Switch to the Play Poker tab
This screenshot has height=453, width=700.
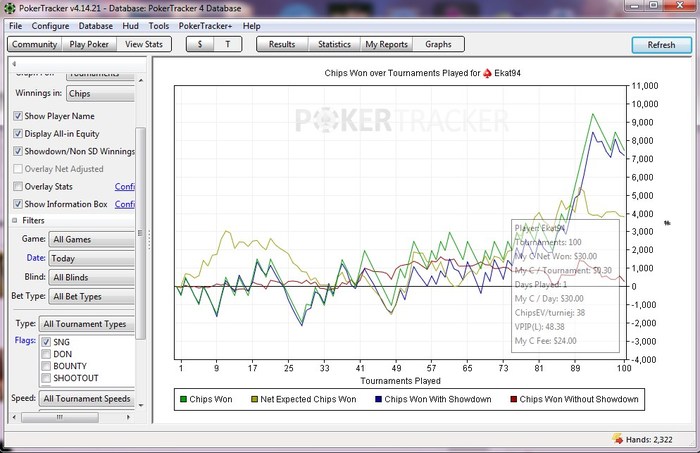(89, 44)
